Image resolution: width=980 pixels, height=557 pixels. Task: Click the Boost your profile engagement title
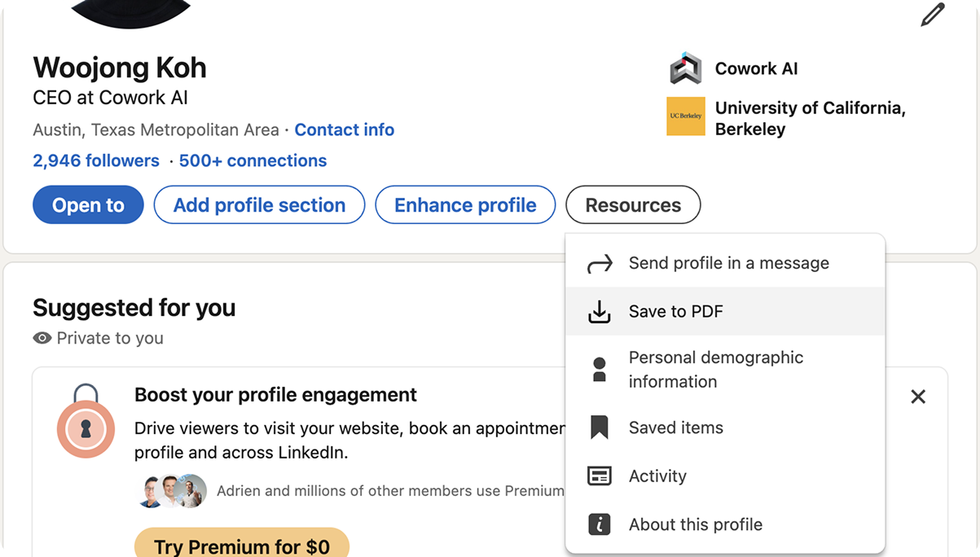coord(275,395)
